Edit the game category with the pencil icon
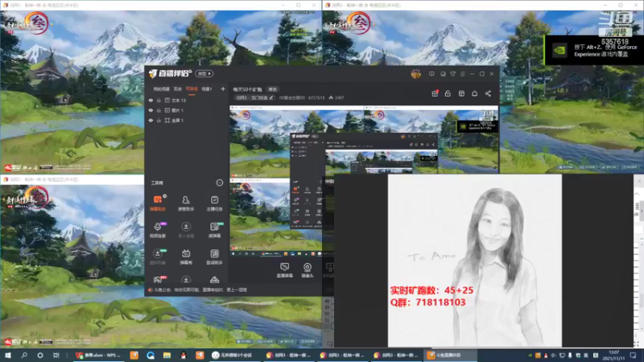The width and height of the screenshot is (644, 362). 271,97
